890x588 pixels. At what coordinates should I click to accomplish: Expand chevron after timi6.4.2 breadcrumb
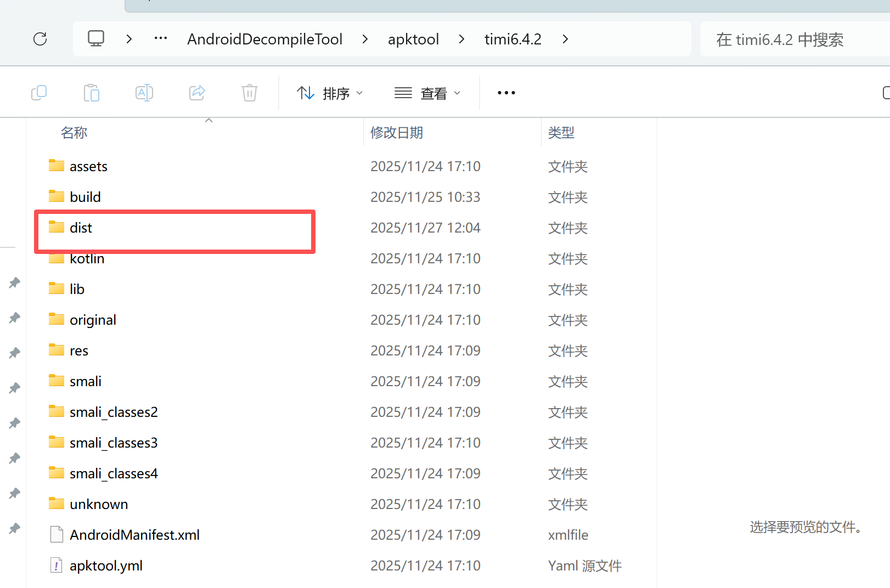565,39
